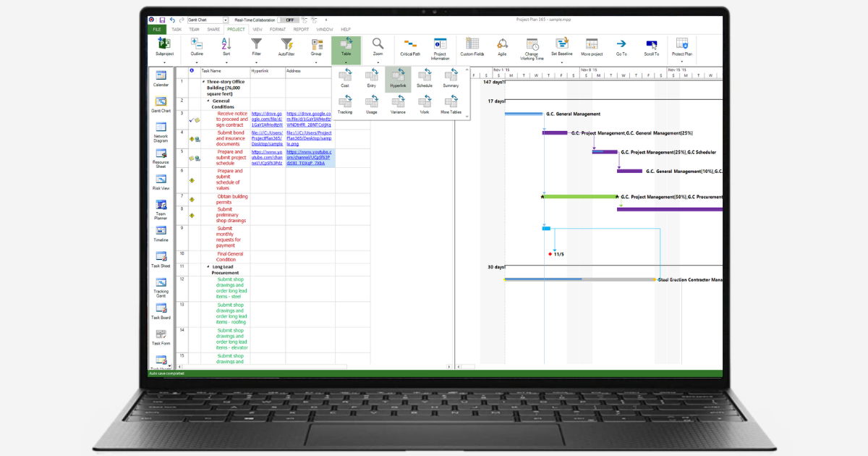Click the blue G.C. General Management Gantt bar
Viewport: 868px width, 456px height.
(x=524, y=114)
